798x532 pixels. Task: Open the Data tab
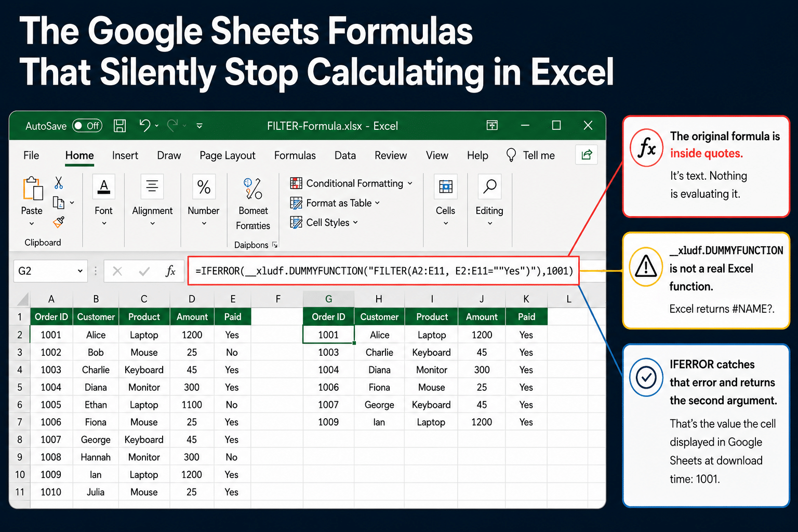[345, 155]
